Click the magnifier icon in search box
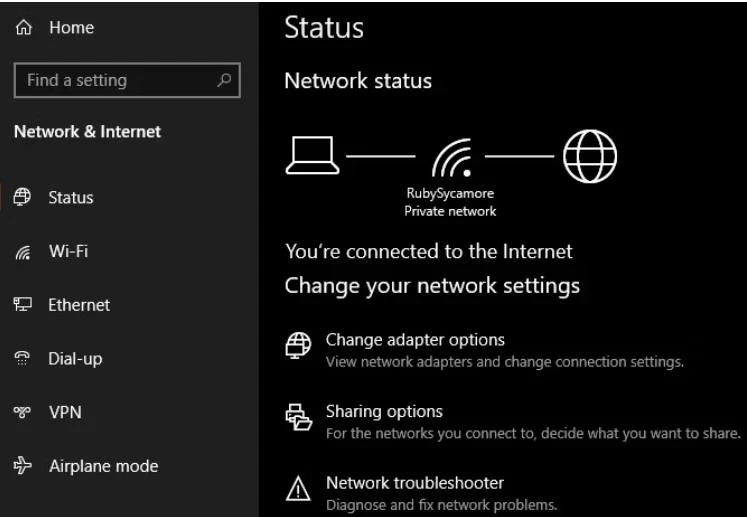This screenshot has height=517, width=747. point(224,80)
